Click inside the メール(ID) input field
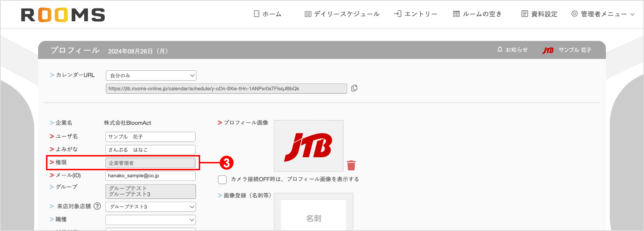 coord(150,176)
